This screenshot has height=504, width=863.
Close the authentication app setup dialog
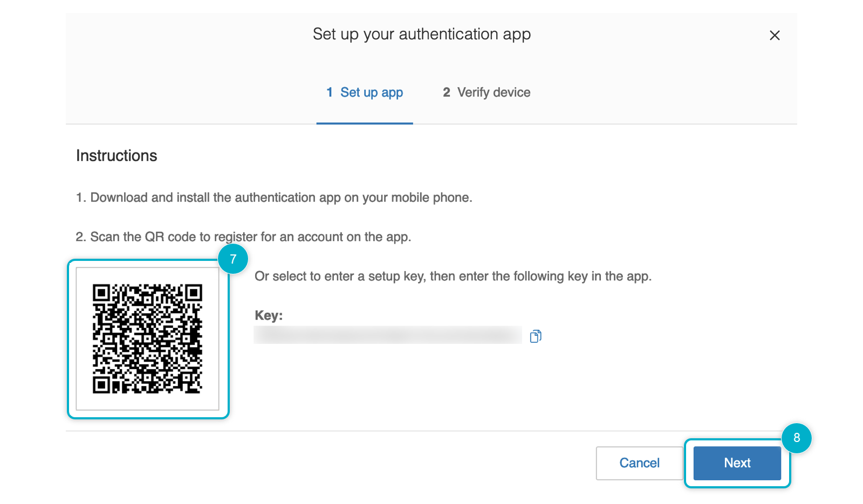[x=775, y=36]
